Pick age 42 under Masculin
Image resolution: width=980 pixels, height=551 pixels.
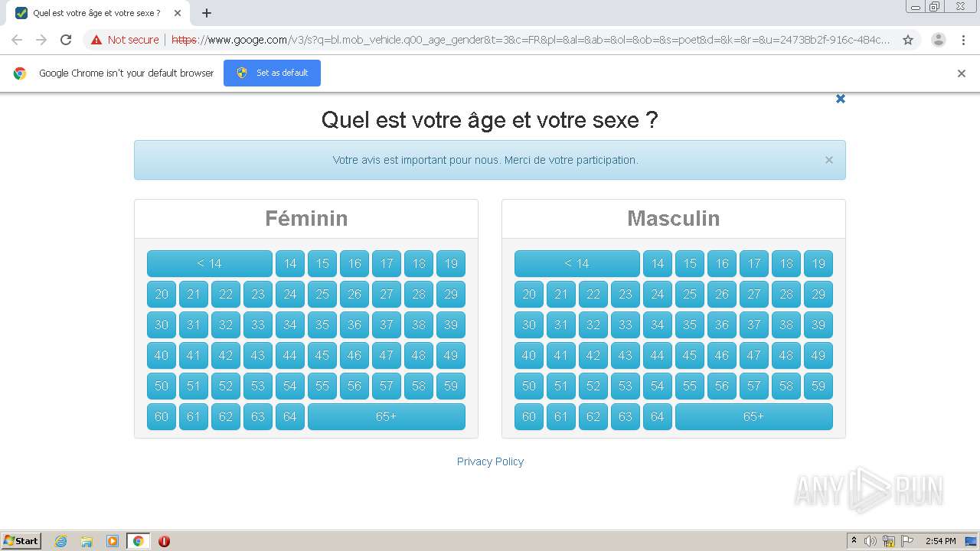click(x=593, y=355)
